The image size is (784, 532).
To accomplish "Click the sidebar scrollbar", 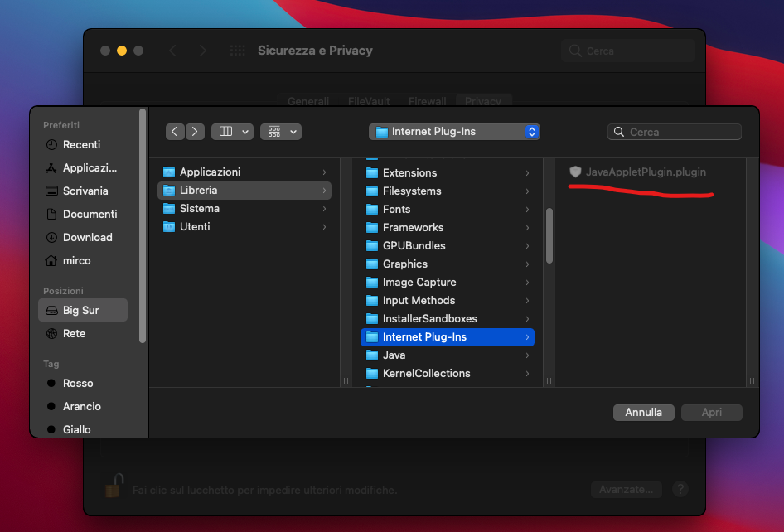I will point(143,225).
